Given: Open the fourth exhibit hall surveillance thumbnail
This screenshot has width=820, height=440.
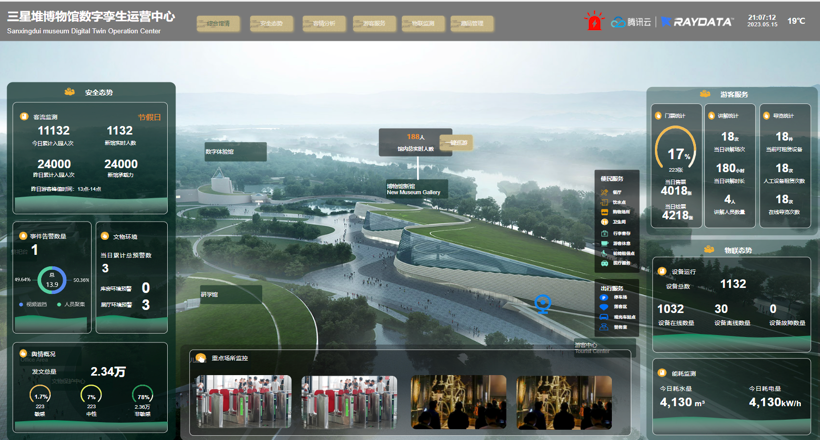Looking at the screenshot, I should [564, 402].
